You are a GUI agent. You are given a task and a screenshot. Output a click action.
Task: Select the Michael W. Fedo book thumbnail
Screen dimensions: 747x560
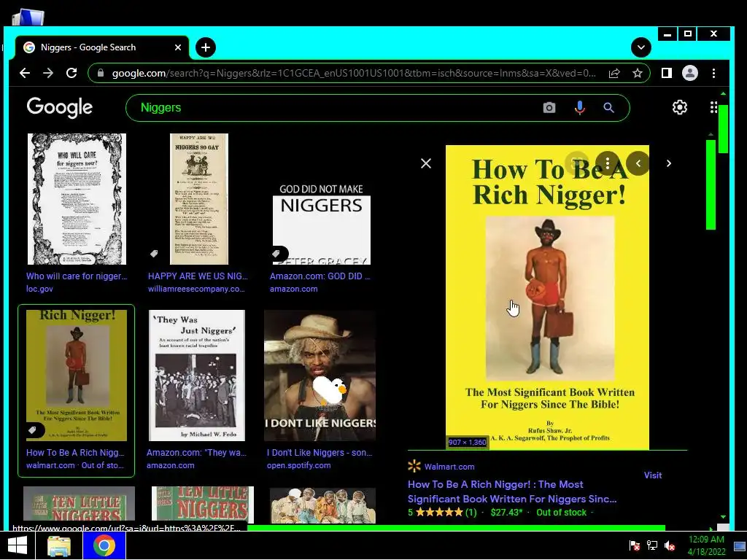pyautogui.click(x=197, y=376)
